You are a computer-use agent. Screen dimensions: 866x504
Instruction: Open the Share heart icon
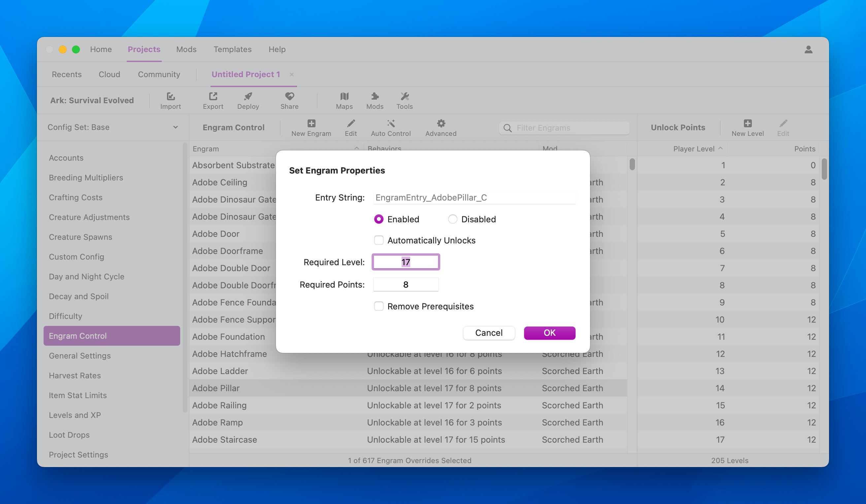(x=289, y=97)
